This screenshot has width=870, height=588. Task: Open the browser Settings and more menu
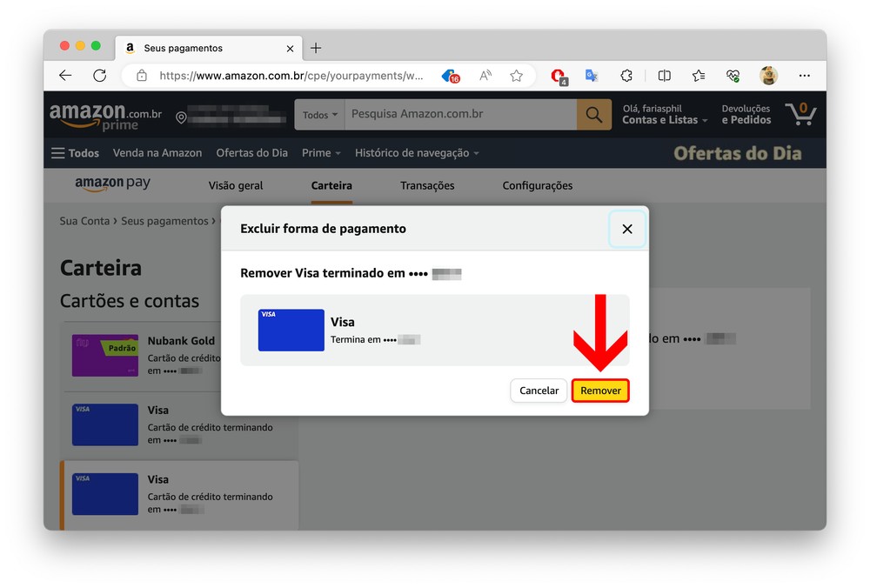tap(805, 76)
